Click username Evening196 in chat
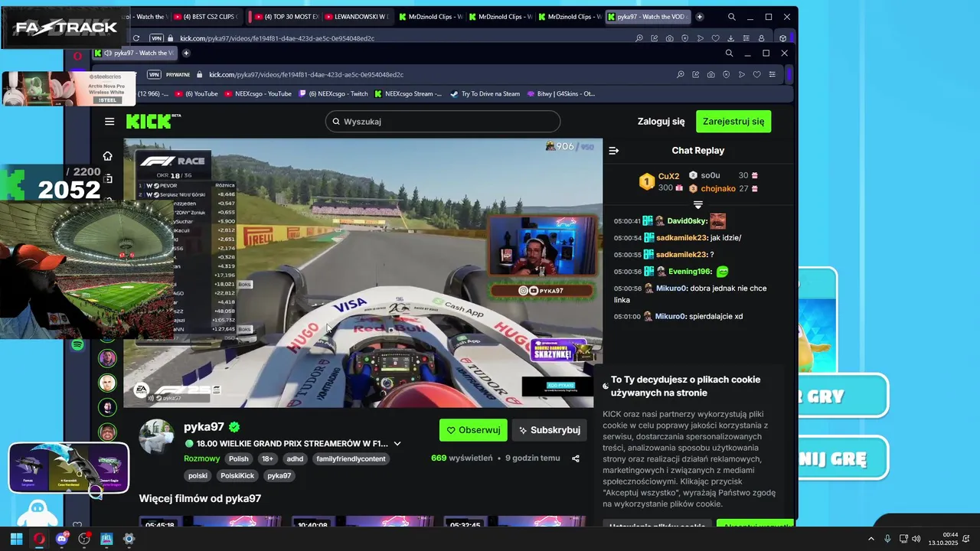This screenshot has width=980, height=551. (x=691, y=272)
